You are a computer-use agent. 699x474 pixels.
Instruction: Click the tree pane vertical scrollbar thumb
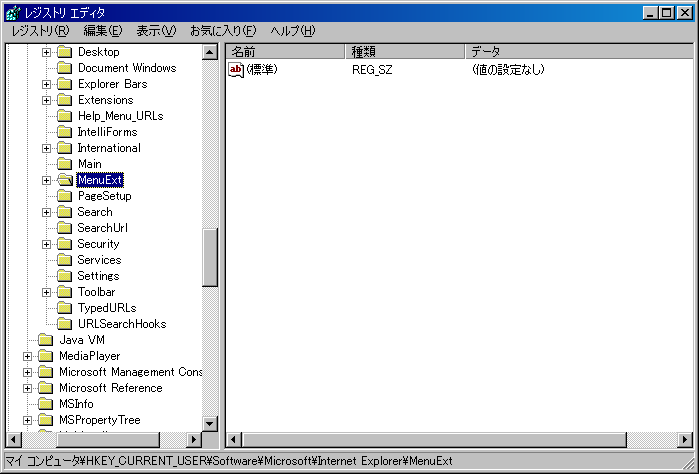tap(210, 257)
